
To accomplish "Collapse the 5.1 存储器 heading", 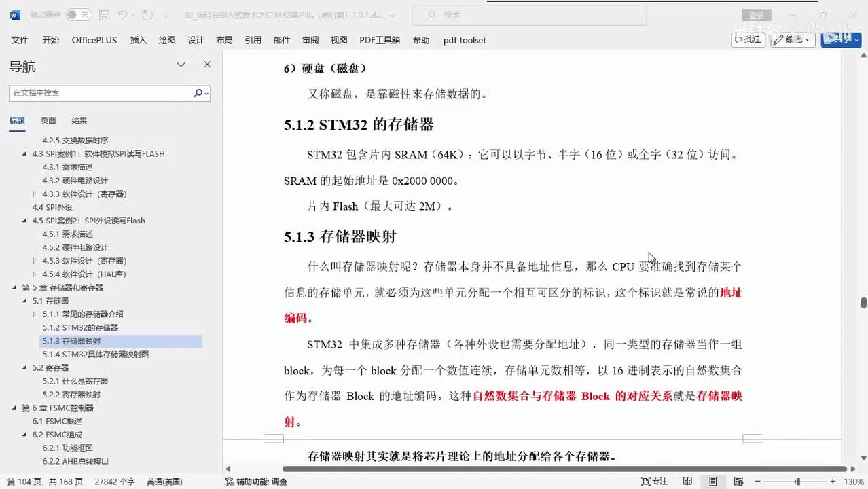I will 25,301.
